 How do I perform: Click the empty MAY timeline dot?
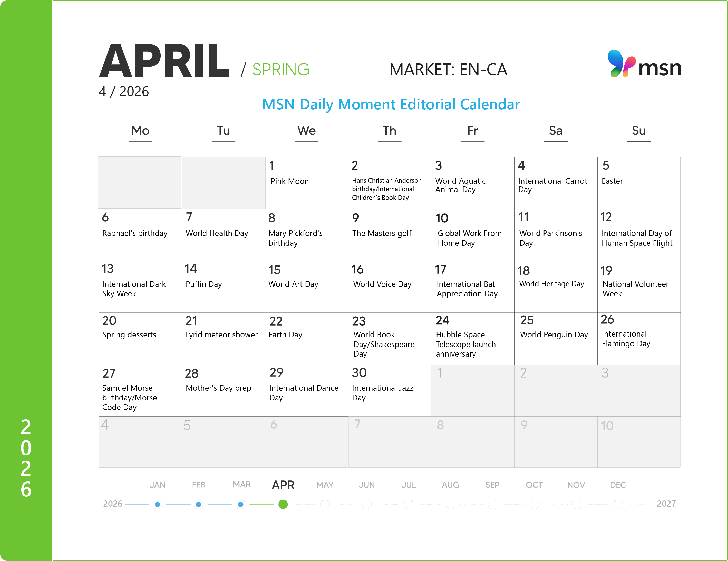point(325,504)
